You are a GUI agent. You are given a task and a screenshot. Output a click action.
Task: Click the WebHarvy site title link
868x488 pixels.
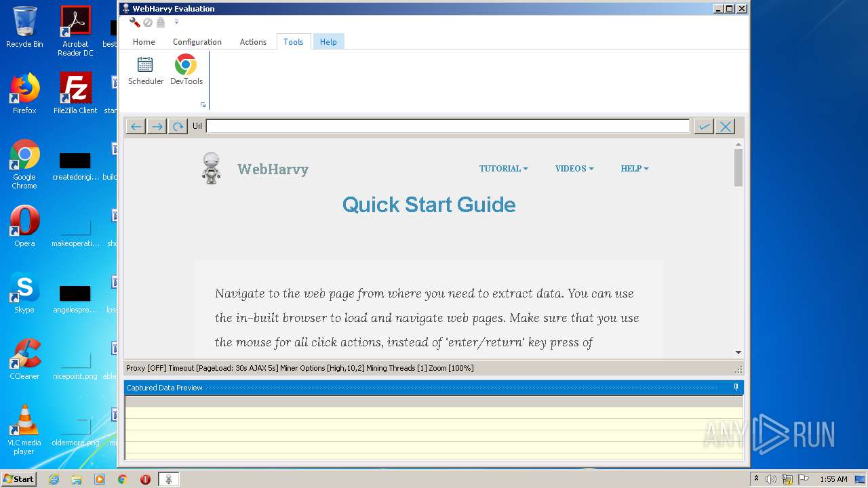[273, 169]
